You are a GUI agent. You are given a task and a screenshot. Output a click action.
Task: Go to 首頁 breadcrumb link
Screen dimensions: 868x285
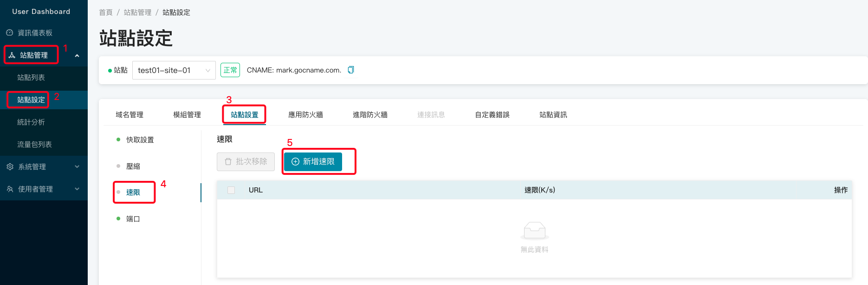click(x=105, y=12)
